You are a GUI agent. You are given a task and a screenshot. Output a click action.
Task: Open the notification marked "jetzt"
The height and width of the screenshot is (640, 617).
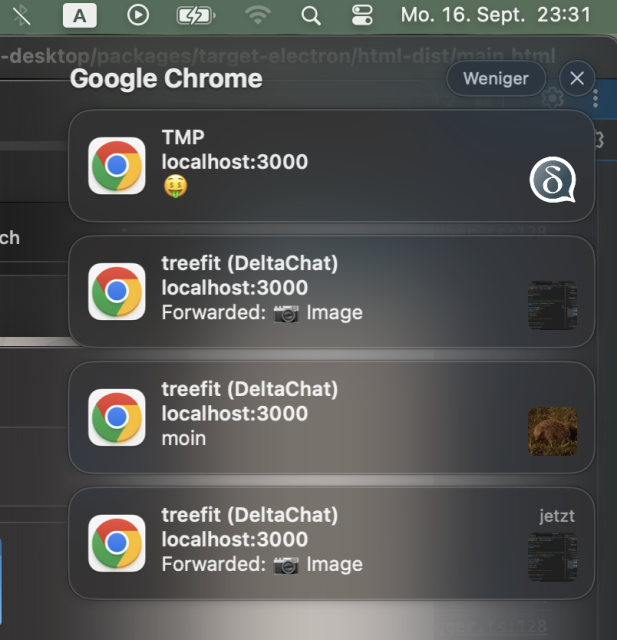pyautogui.click(x=330, y=542)
